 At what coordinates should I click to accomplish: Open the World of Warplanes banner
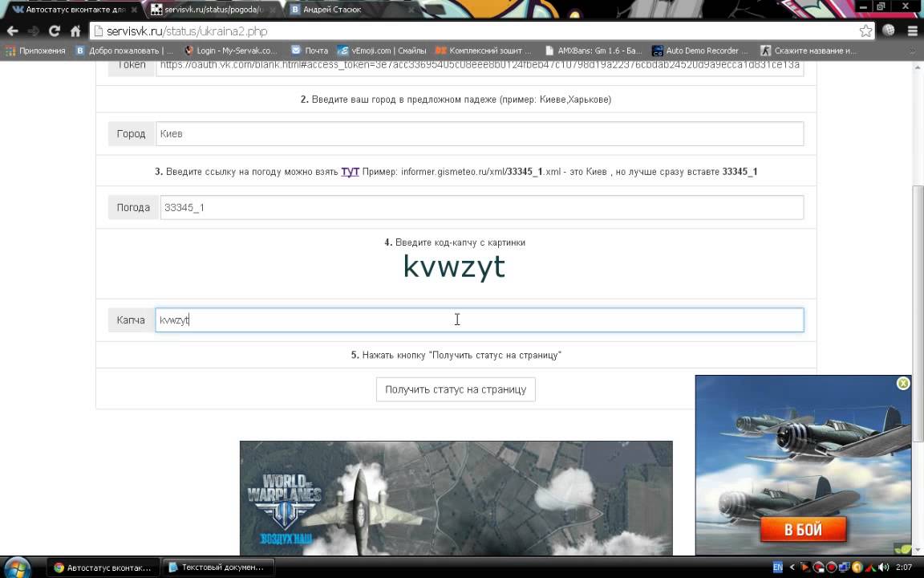(x=456, y=498)
